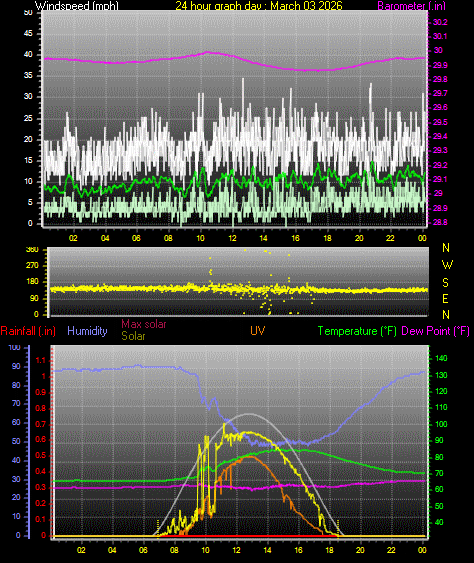The image size is (474, 563).
Task: Click the 'Max solar' legend label
Action: click(x=144, y=324)
